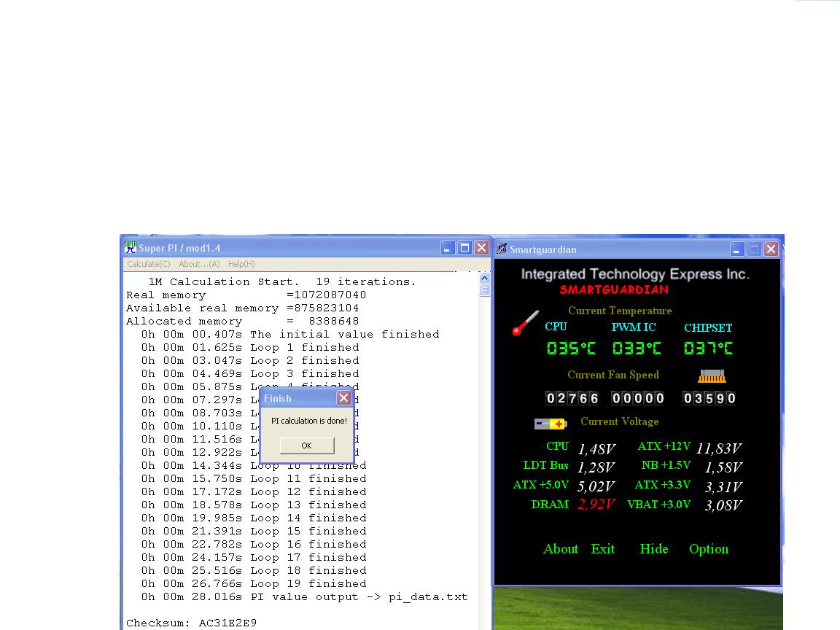Click the Super PI scrollbar up arrow
This screenshot has height=630, width=840.
pyautogui.click(x=484, y=279)
